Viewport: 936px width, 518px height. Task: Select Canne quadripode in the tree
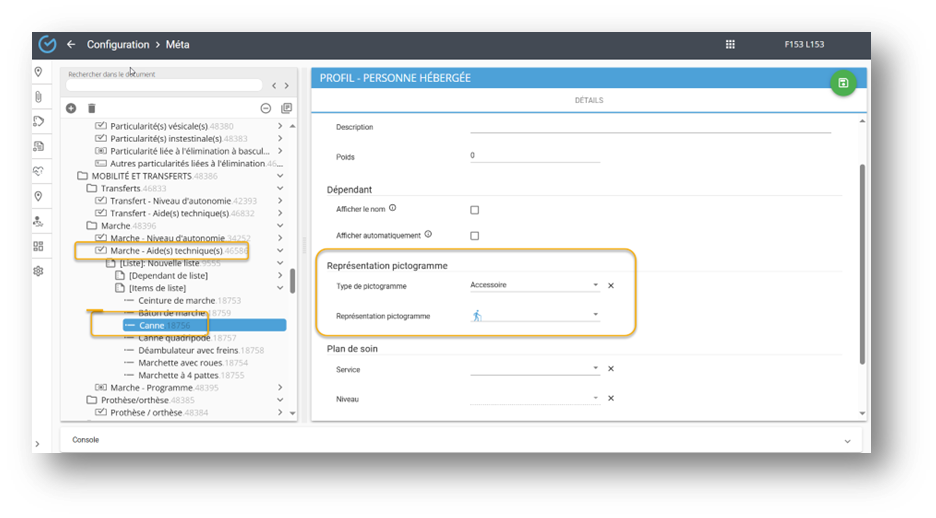[x=175, y=338]
